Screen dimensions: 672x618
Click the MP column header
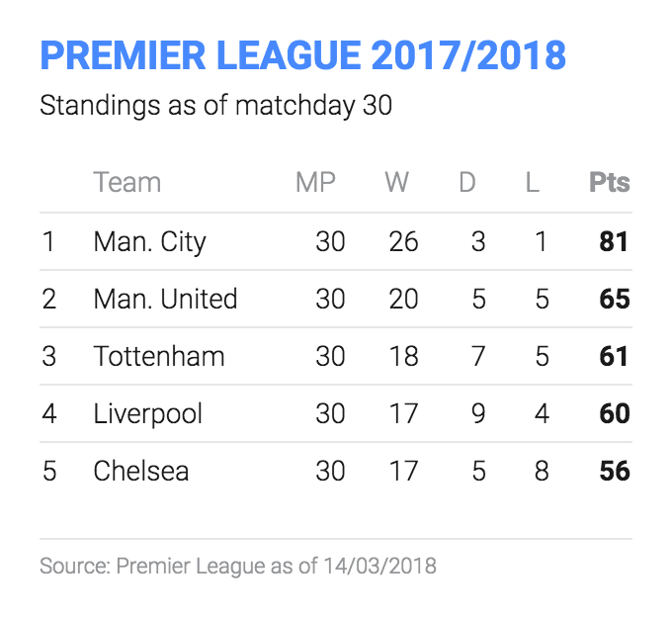coord(315,182)
